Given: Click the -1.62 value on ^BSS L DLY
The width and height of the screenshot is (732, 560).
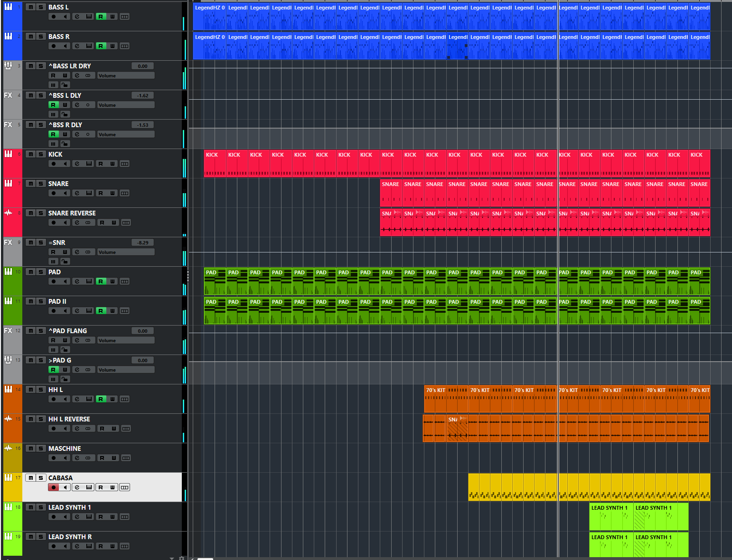Looking at the screenshot, I should (142, 95).
